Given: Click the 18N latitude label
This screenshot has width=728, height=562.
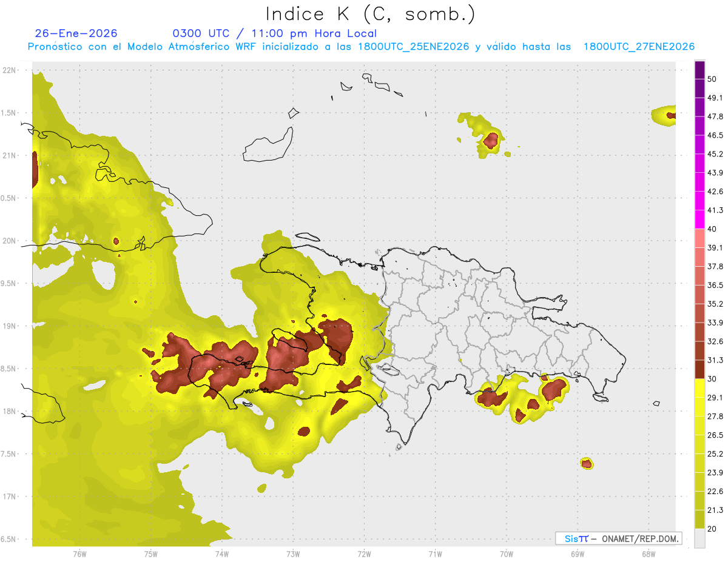Looking at the screenshot, I should (9, 411).
